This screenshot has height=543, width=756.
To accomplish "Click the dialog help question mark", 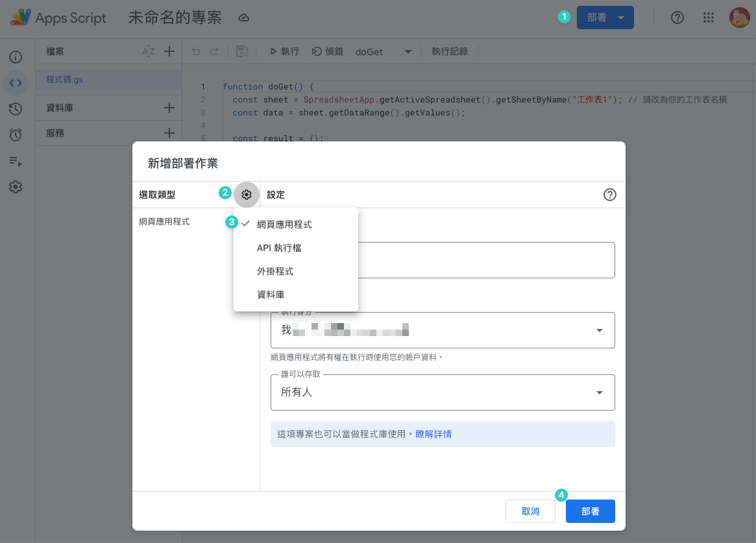I will pos(610,195).
